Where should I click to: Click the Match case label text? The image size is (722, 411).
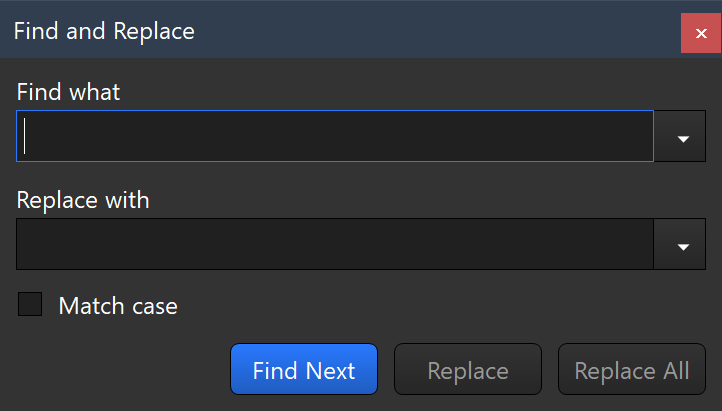pos(118,306)
